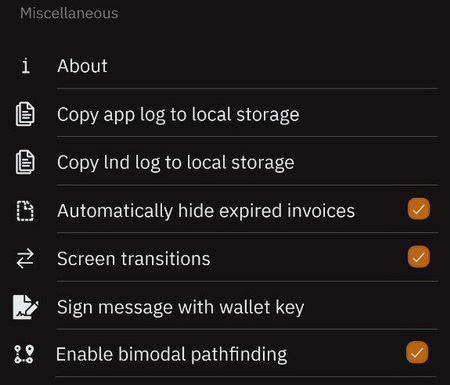Screen dimensions: 450x385
Task: Tap the wallet key text in sign row
Action: 262,307
